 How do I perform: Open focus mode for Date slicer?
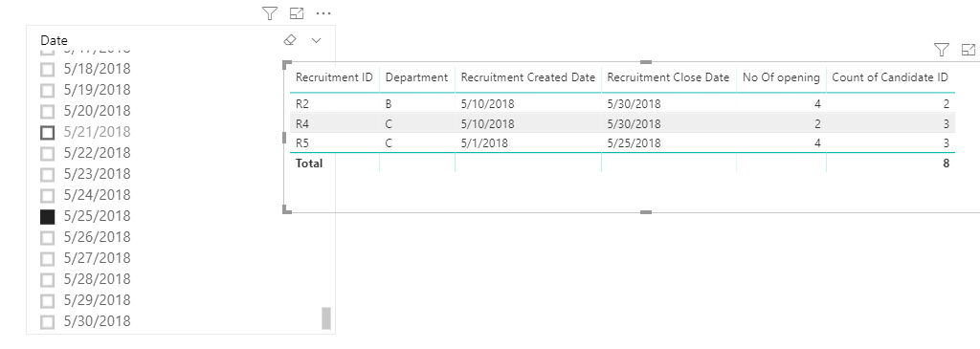tap(297, 13)
